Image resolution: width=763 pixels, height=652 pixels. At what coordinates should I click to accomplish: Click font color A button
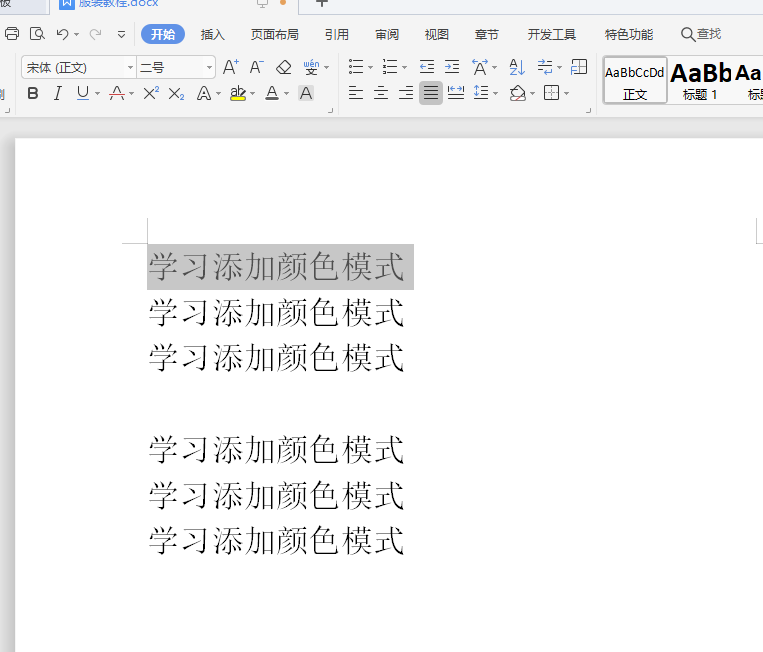pos(272,93)
